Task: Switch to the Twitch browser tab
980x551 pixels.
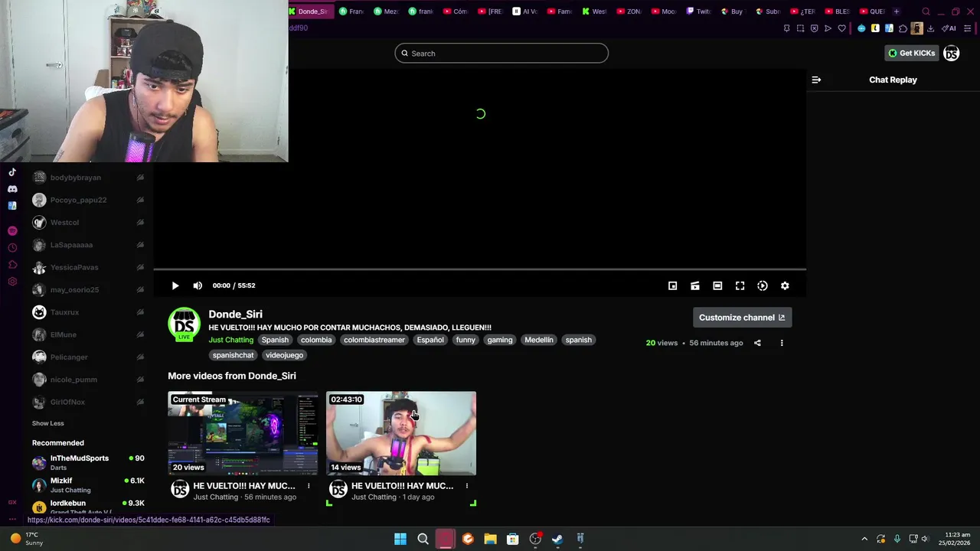Action: [700, 11]
